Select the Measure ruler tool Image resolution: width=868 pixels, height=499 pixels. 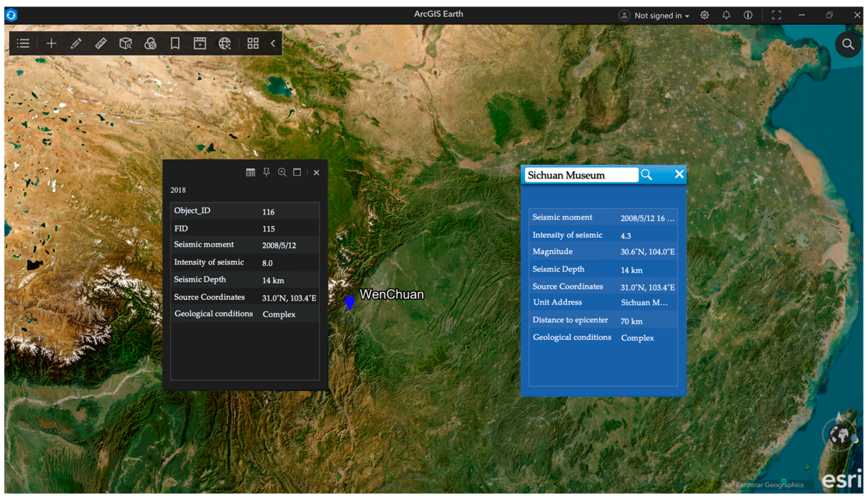pos(101,43)
